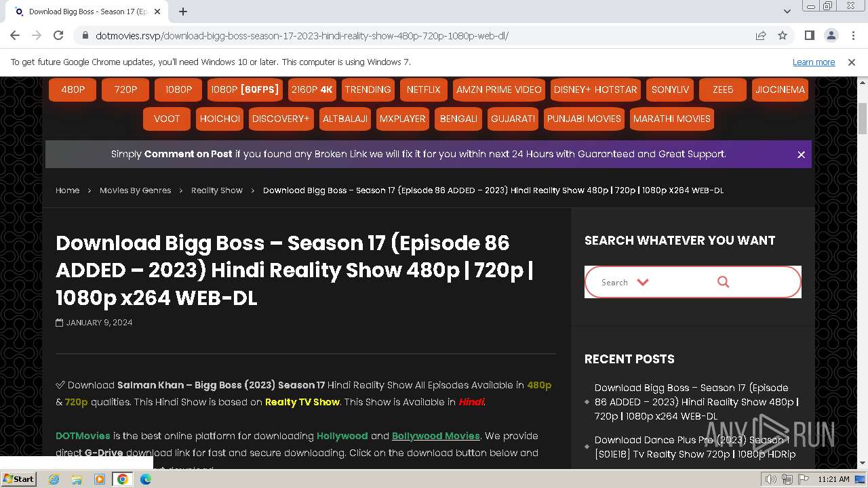
Task: Open the ALTBALAJI category
Action: click(345, 119)
